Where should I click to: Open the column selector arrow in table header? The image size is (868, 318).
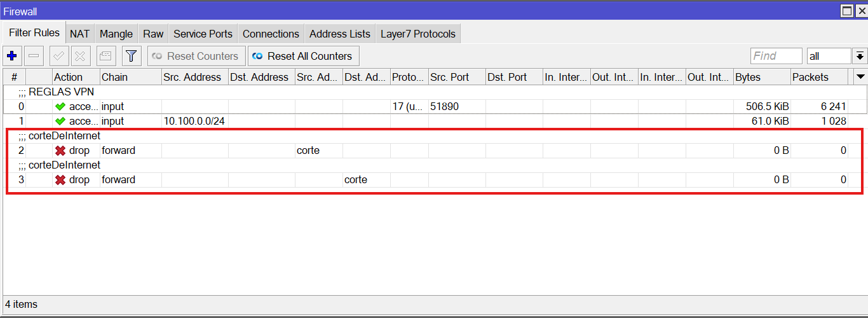click(x=860, y=77)
